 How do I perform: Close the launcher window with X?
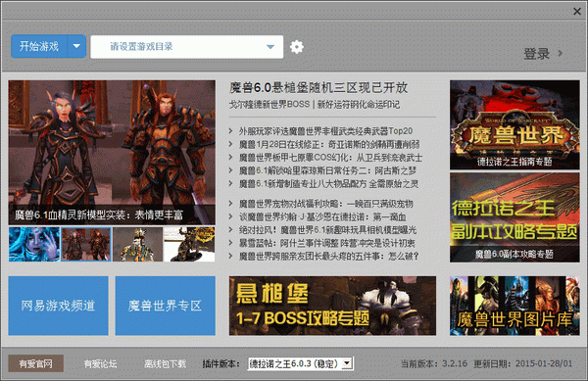point(577,12)
